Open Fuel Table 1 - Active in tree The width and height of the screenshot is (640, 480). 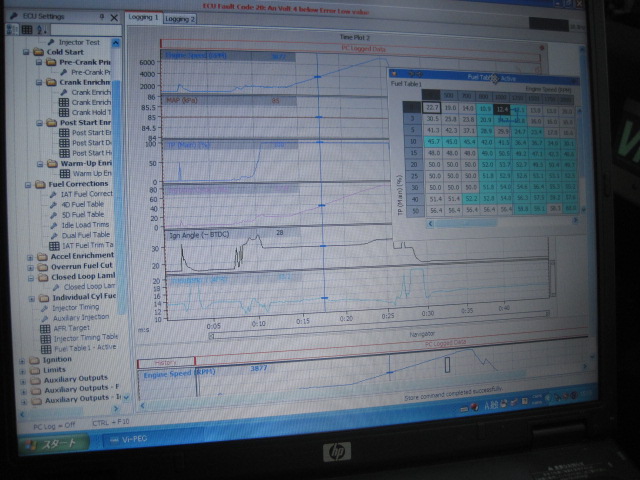coord(79,348)
